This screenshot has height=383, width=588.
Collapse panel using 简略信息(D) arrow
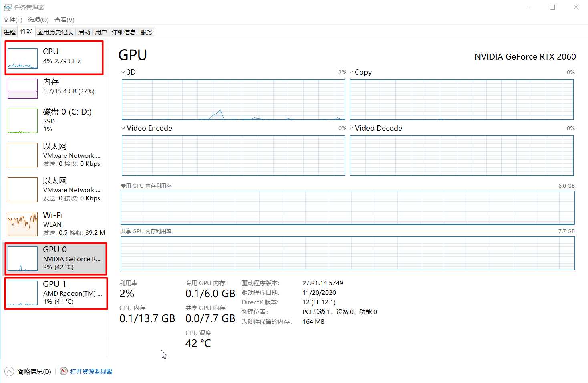pos(8,371)
